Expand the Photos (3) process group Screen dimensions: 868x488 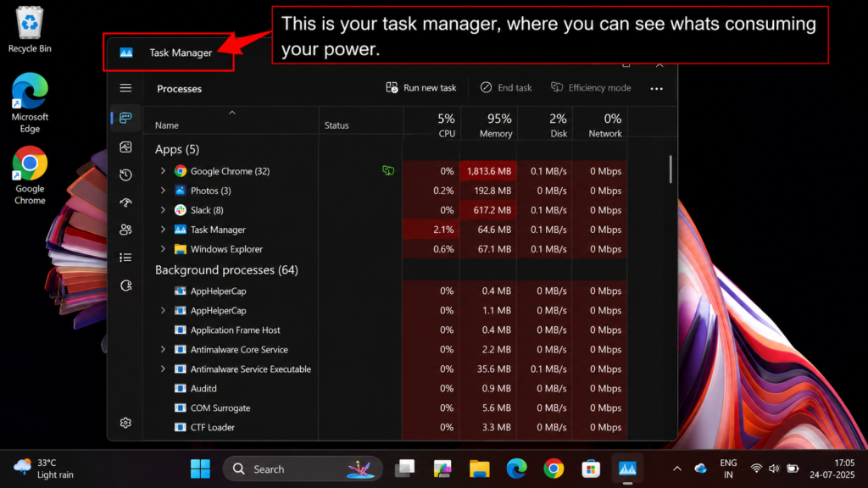(163, 191)
